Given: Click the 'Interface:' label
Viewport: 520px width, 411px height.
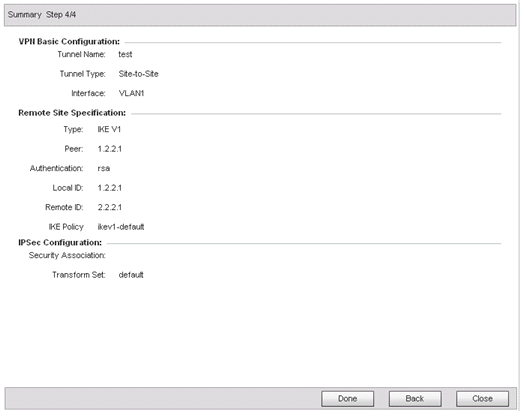Looking at the screenshot, I should (88, 93).
